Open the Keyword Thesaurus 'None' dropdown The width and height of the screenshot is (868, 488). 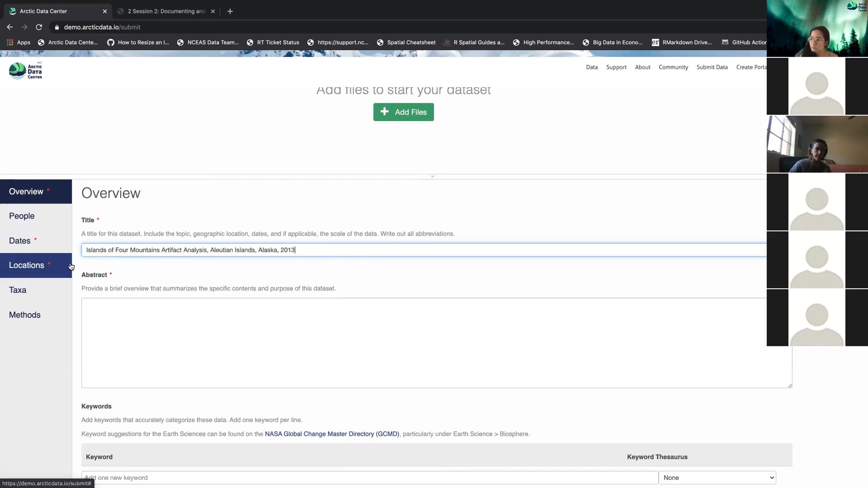click(717, 478)
